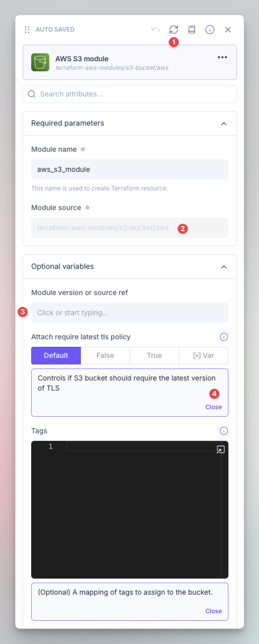The image size is (259, 644).
Task: Click info icon beside Attach require latest tls policy
Action: (224, 337)
